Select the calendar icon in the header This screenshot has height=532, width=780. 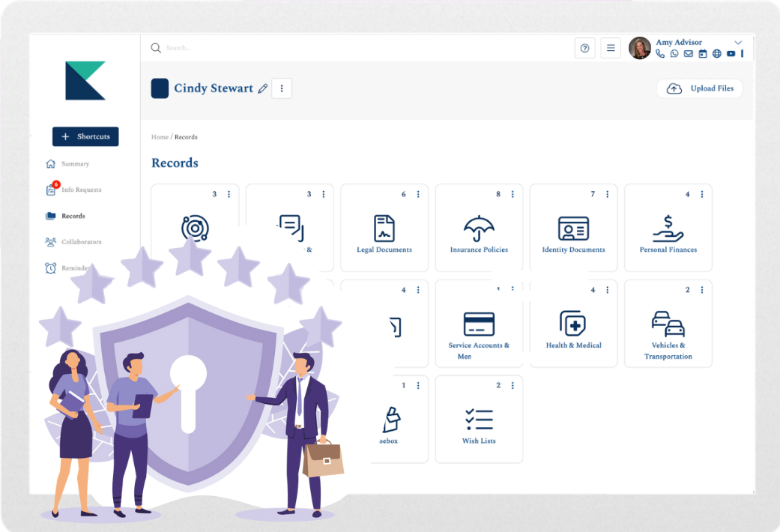(x=703, y=54)
